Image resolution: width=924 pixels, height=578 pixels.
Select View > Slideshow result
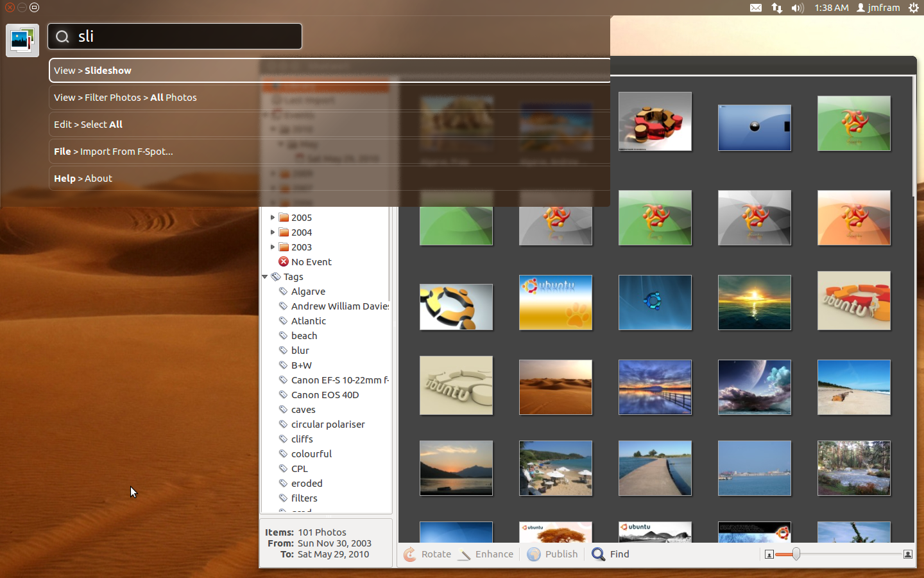coord(329,71)
